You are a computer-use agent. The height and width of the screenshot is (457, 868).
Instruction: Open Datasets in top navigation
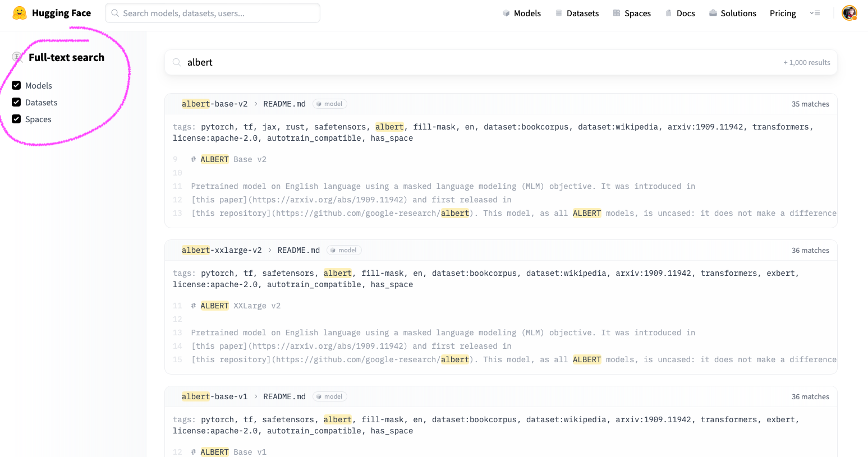[x=577, y=13]
